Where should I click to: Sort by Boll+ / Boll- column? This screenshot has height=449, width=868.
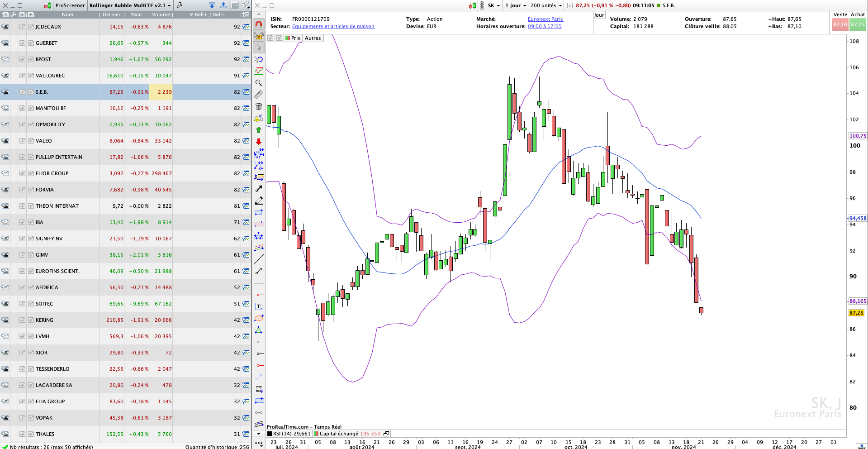[207, 14]
